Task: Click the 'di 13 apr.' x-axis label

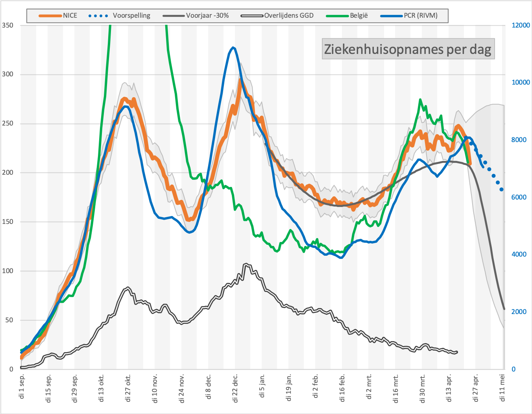Action: click(449, 388)
